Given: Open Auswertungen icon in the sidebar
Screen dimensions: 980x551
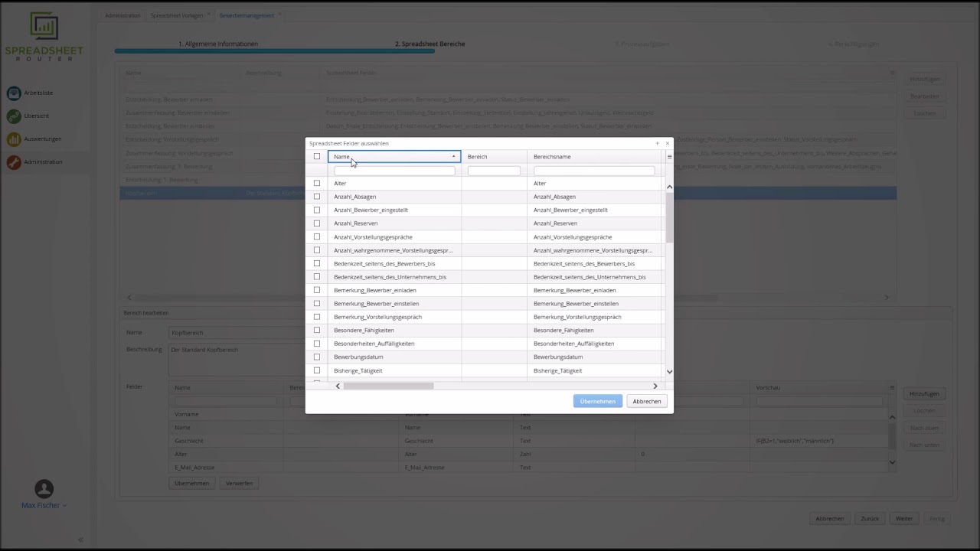Looking at the screenshot, I should point(14,139).
